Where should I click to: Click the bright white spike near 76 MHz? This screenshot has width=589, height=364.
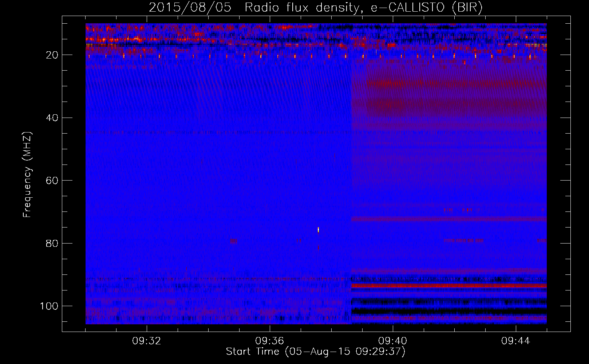pyautogui.click(x=319, y=229)
